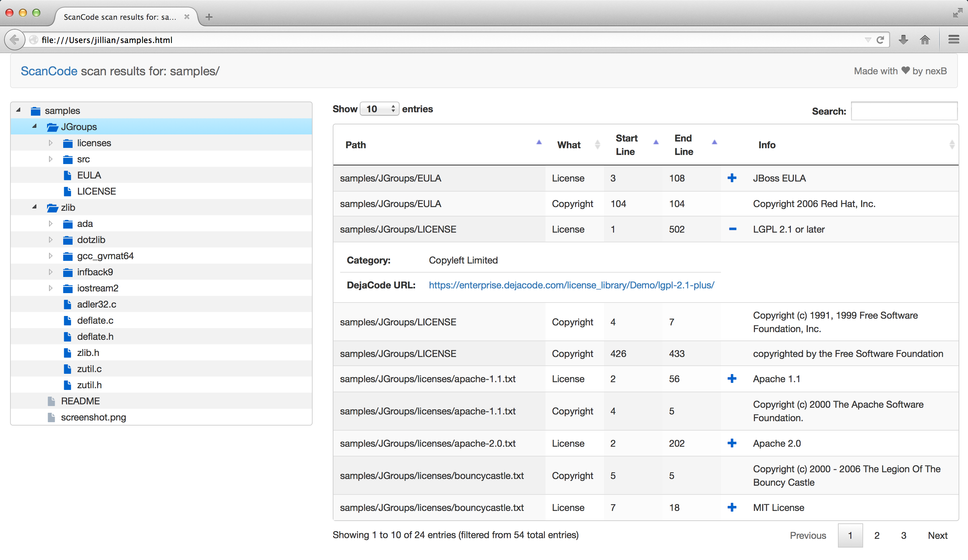The width and height of the screenshot is (968, 560).
Task: Expand the ada folder under zlib
Action: 52,223
